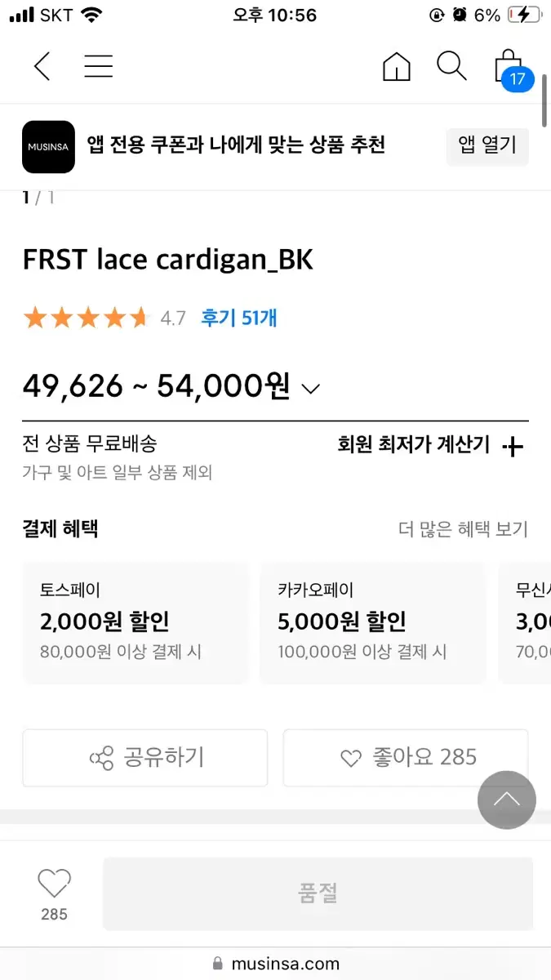Expand the price range chevron

[x=310, y=389]
